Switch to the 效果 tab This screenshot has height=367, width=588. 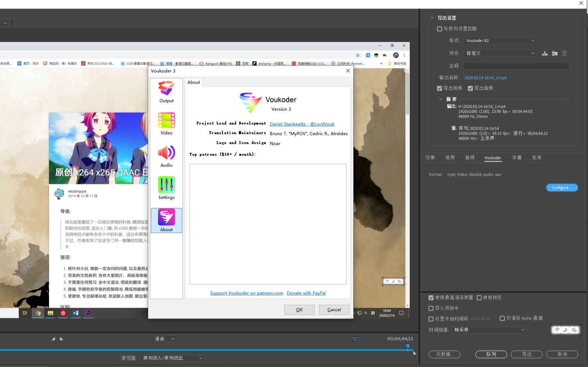click(430, 158)
